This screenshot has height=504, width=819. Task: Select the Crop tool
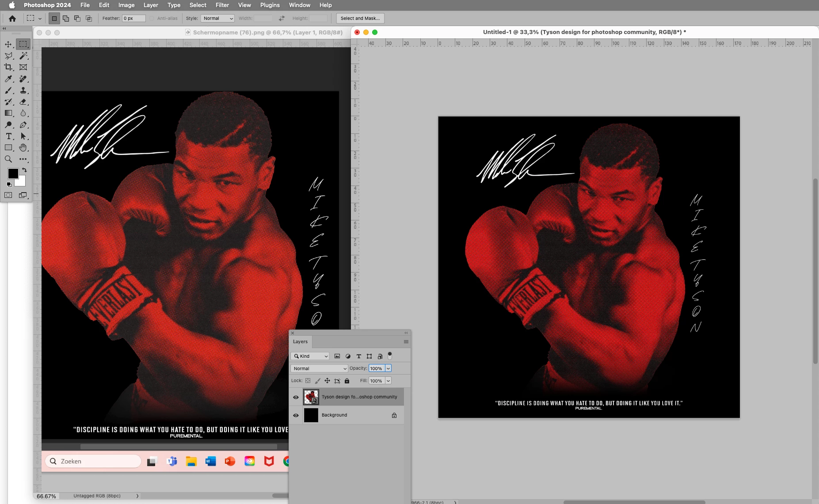click(8, 67)
